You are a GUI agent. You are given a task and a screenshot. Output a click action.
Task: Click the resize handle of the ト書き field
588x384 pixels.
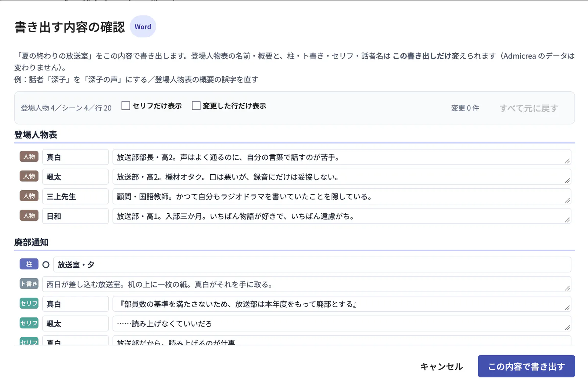click(x=567, y=288)
